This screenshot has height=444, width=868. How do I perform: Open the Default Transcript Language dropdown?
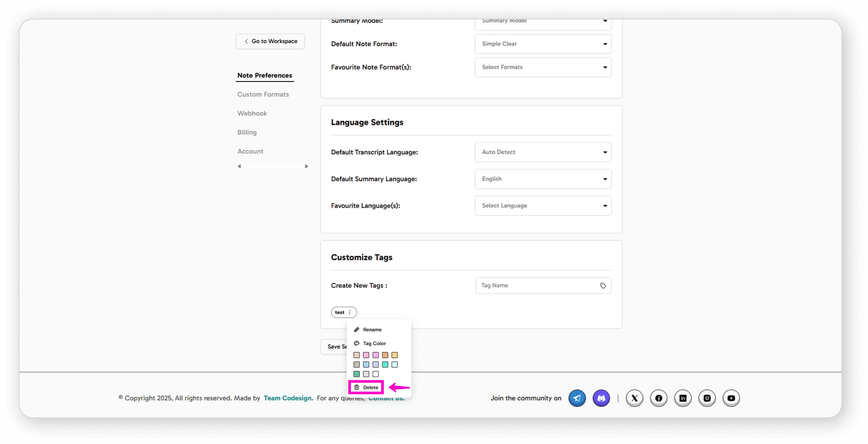[x=543, y=152]
